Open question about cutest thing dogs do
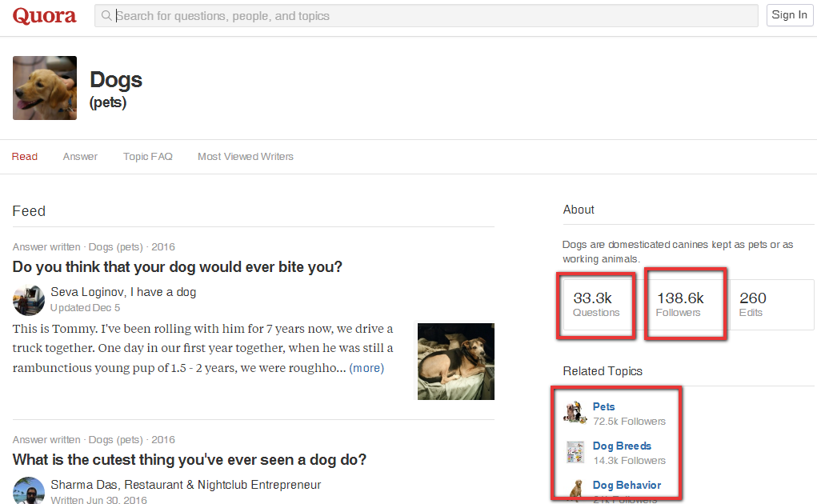The width and height of the screenshot is (817, 504). (189, 460)
